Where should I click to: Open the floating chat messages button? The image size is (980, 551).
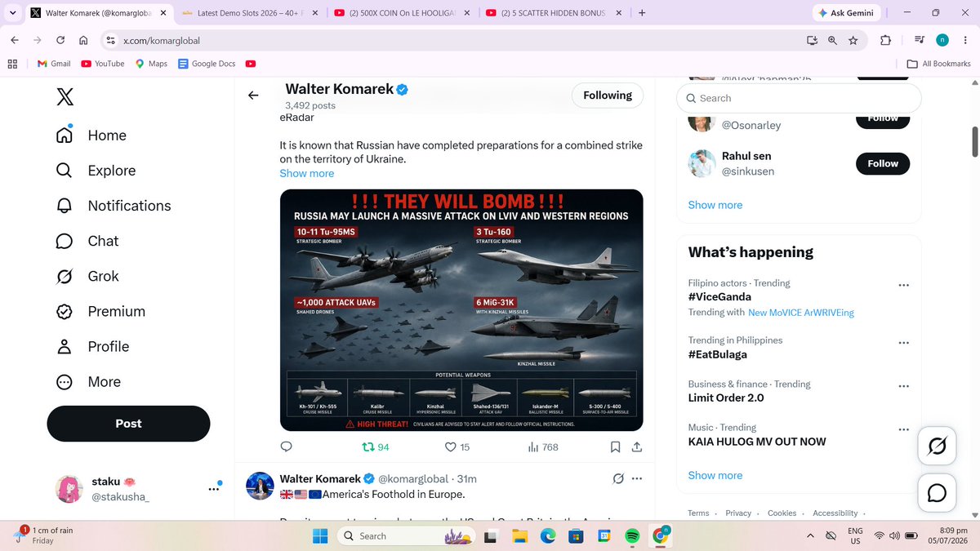click(937, 492)
